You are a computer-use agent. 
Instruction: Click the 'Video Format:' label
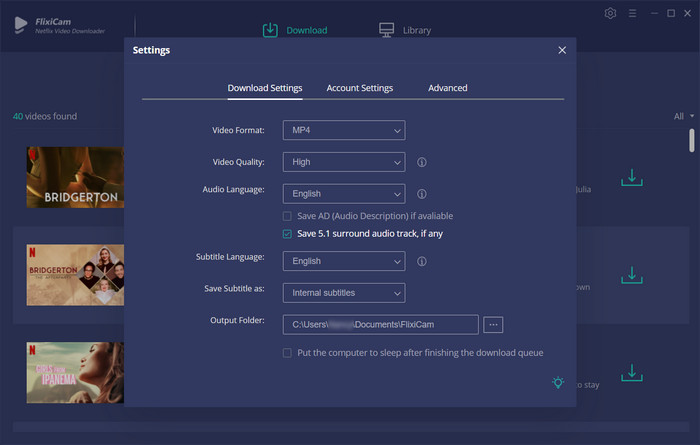click(x=238, y=130)
